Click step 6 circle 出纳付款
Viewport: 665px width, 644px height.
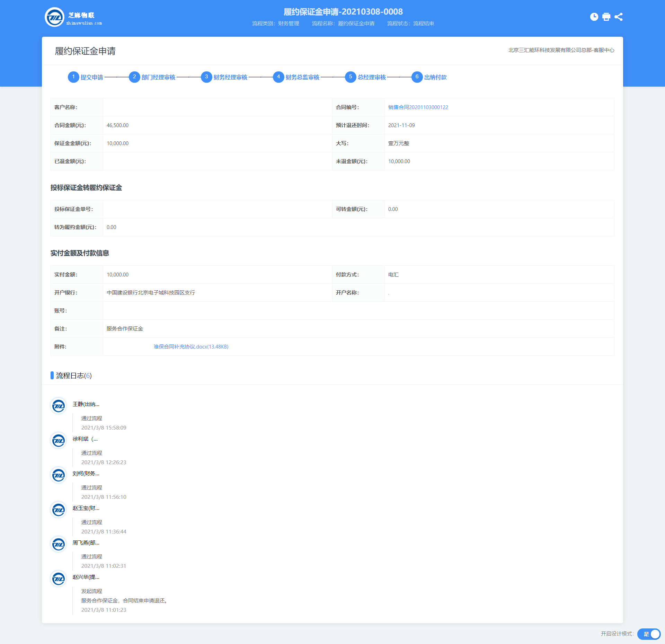tap(417, 77)
